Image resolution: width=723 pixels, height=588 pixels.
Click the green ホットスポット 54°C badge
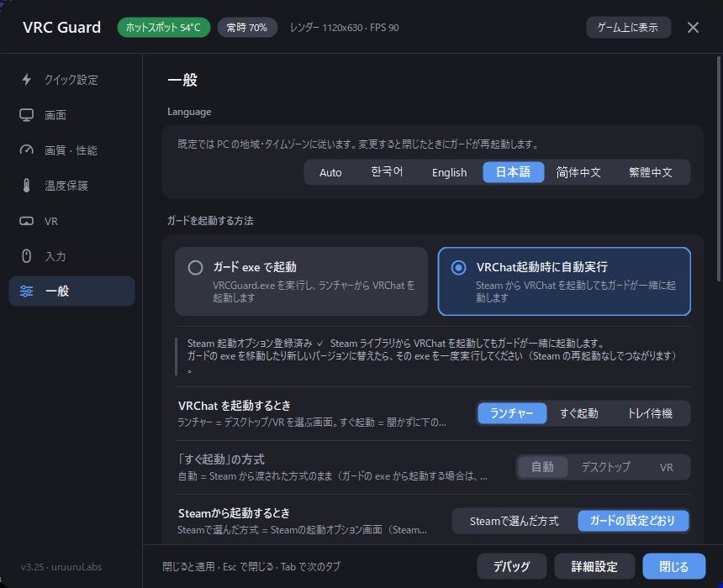point(164,28)
